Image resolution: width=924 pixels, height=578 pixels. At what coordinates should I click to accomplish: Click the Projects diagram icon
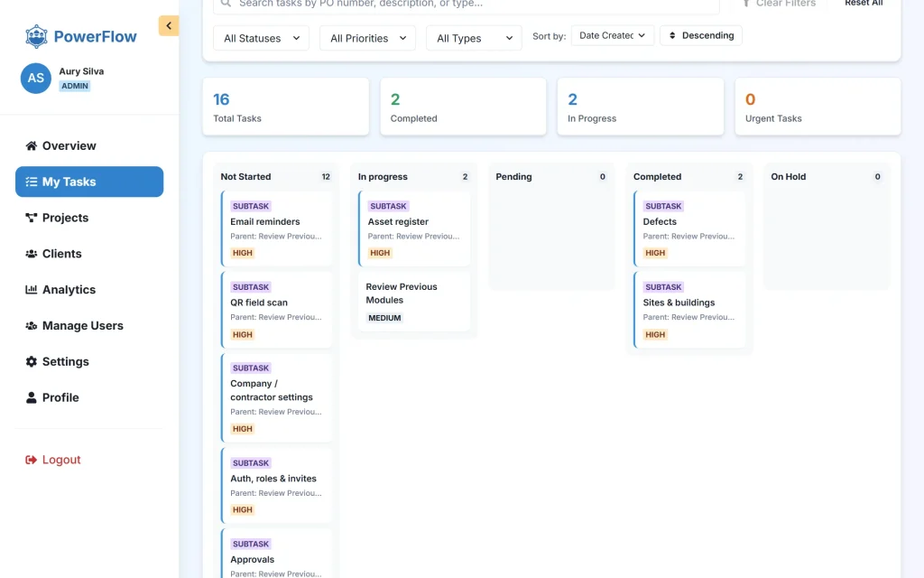32,218
